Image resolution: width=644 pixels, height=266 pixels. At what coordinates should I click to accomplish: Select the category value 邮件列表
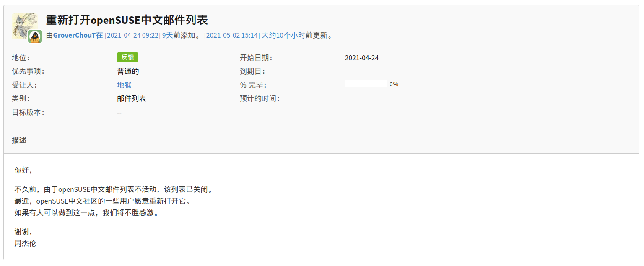[131, 98]
